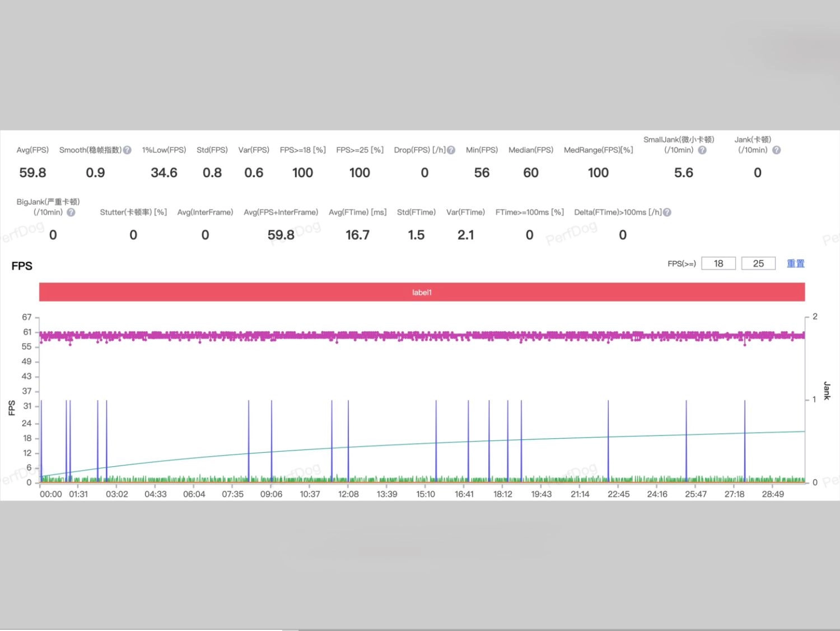
Task: Click the 15:10 time axis tick
Action: pyautogui.click(x=426, y=494)
